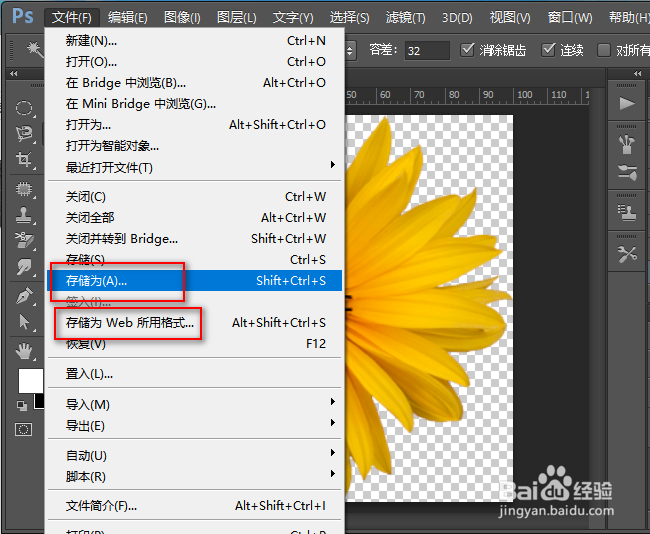Image resolution: width=650 pixels, height=534 pixels.
Task: Open the Type (文字) menu
Action: pyautogui.click(x=293, y=17)
